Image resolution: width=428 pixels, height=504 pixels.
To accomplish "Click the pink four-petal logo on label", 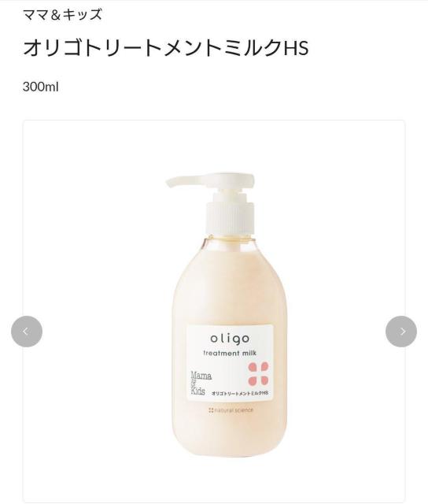I will pos(258,373).
